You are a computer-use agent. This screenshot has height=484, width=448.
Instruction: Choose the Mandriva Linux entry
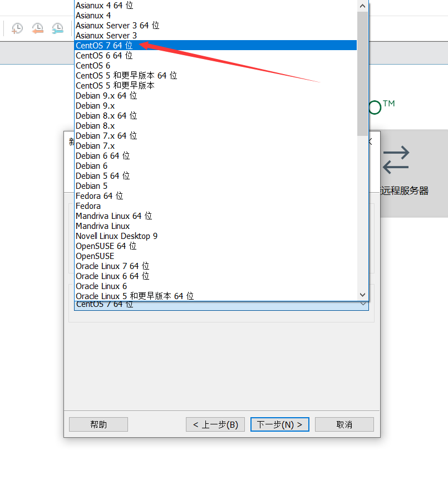click(x=215, y=226)
